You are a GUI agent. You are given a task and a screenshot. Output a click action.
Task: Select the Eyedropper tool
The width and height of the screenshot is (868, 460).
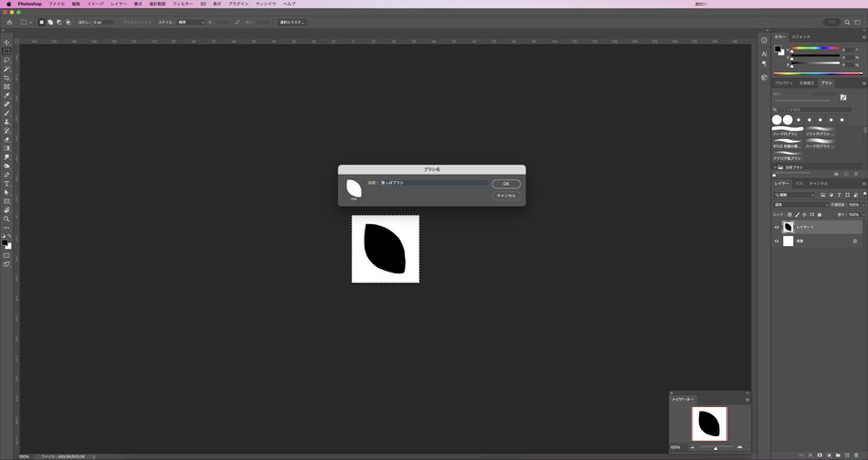[x=6, y=95]
